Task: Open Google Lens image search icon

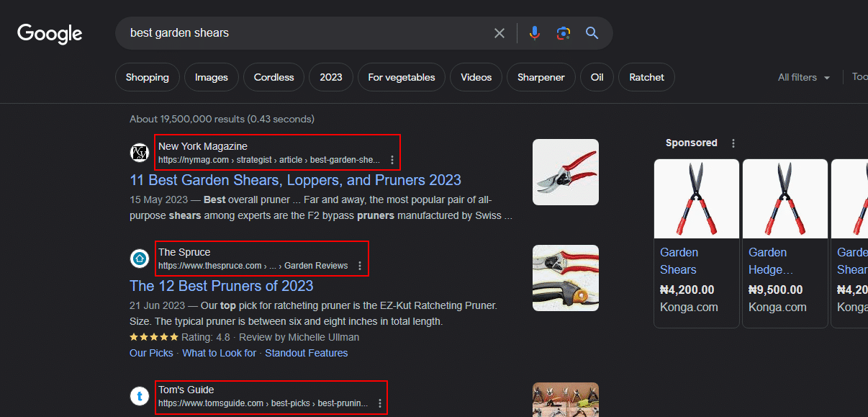Action: 563,33
